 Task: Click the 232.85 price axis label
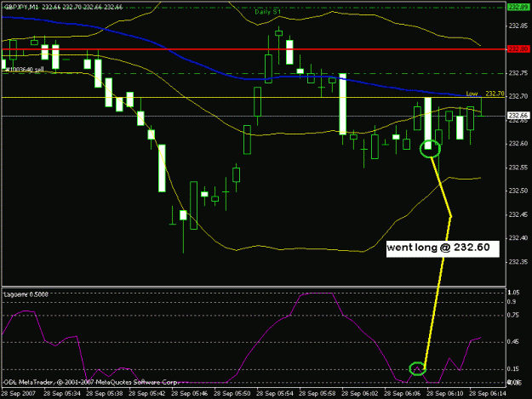pos(518,26)
